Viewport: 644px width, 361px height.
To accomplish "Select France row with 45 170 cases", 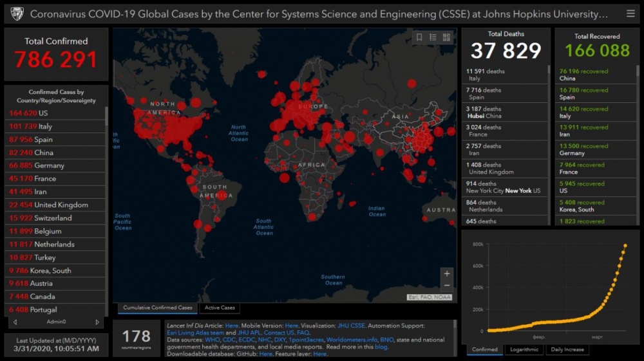I will [x=55, y=179].
